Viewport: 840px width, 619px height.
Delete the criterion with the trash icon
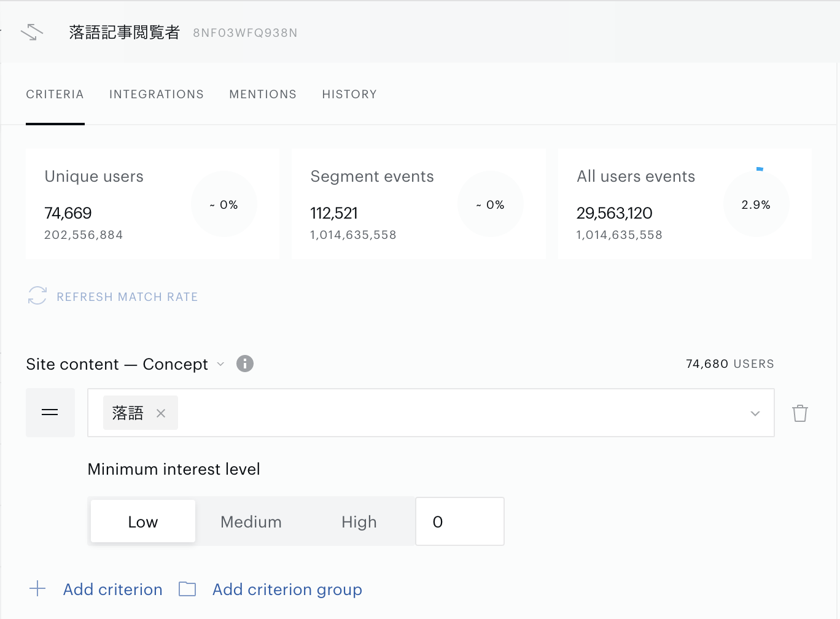tap(799, 413)
